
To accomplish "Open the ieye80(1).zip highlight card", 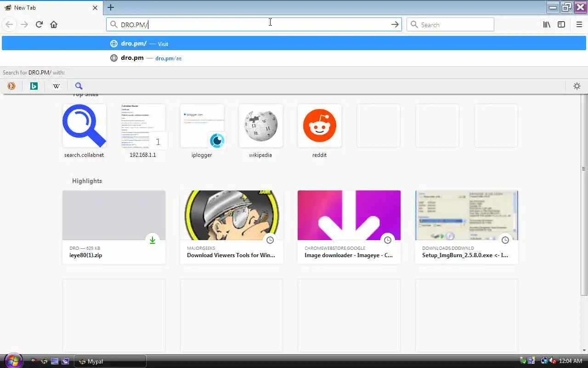I will pos(114,227).
